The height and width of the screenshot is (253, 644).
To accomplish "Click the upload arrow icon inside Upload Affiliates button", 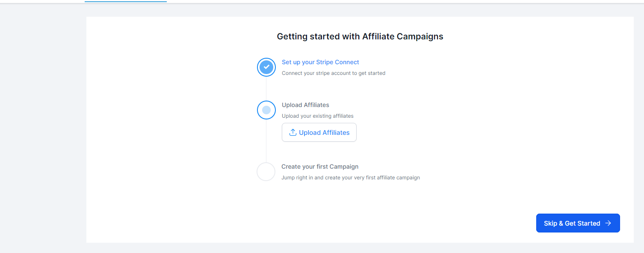I will coord(293,133).
